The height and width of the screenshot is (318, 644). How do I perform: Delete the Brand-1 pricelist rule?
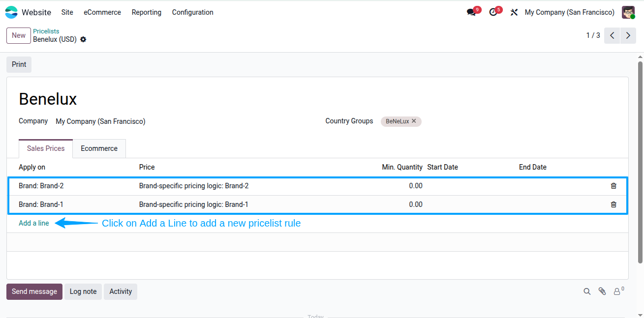tap(613, 204)
